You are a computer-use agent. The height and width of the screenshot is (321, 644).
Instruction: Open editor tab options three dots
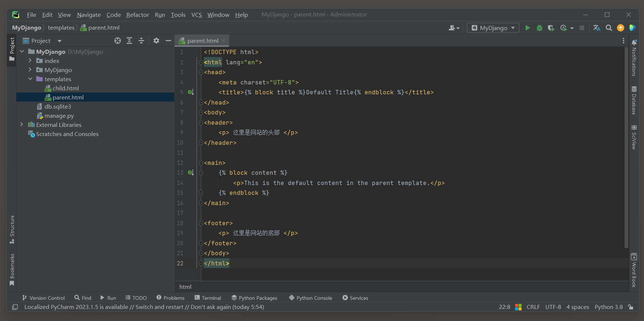[x=624, y=41]
